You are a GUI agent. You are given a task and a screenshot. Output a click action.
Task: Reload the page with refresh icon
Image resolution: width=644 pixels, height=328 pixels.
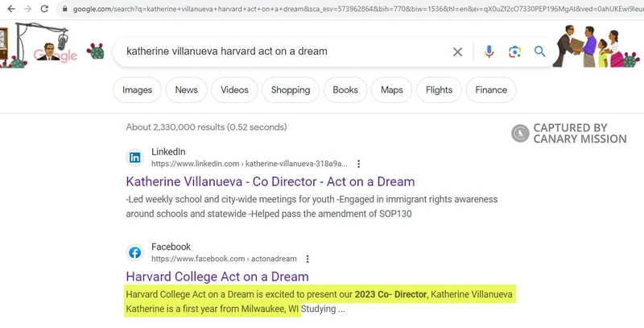click(44, 9)
